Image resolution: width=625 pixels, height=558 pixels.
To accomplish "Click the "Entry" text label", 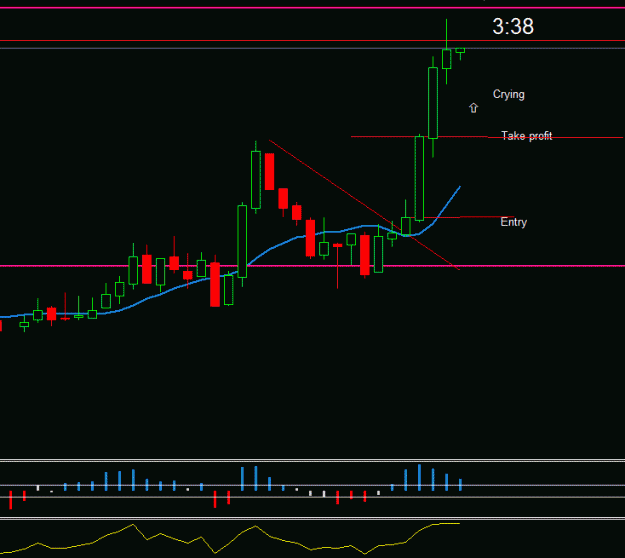I will (x=513, y=222).
